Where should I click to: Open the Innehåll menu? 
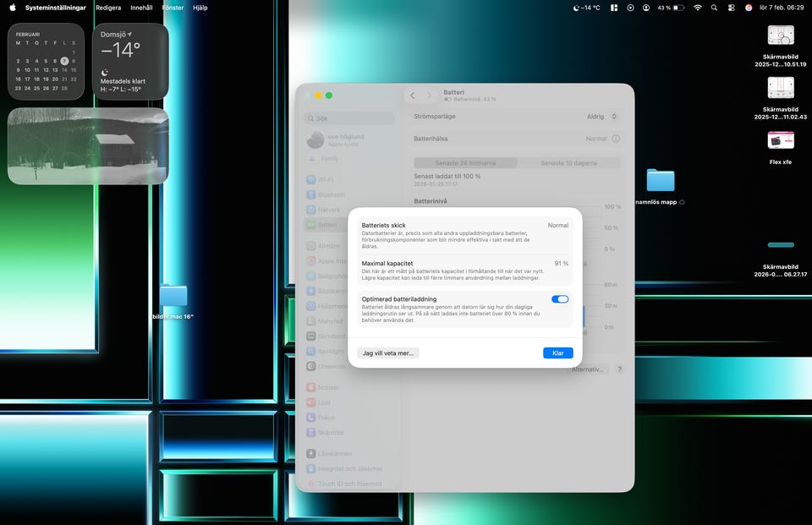click(x=141, y=8)
